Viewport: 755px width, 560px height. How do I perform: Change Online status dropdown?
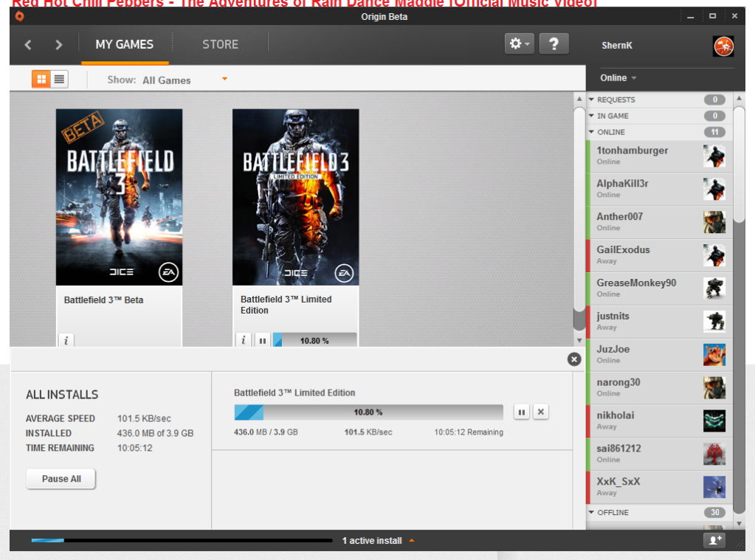coord(618,77)
